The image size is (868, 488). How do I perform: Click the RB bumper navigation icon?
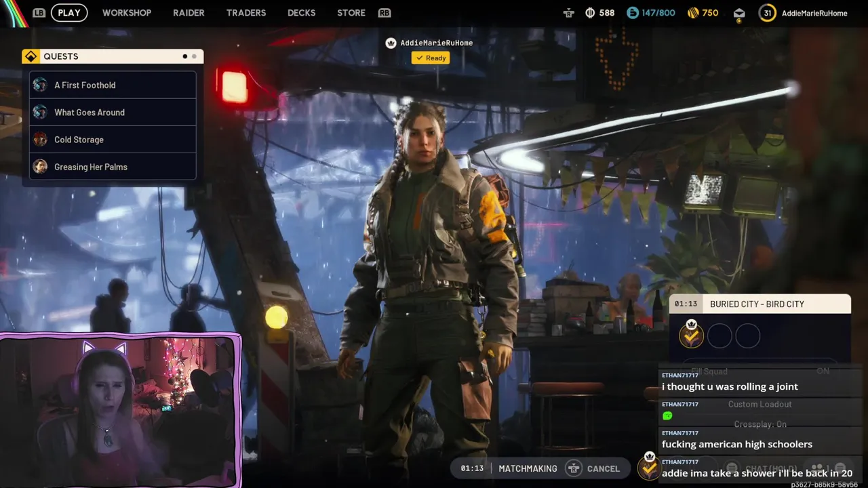pos(384,13)
